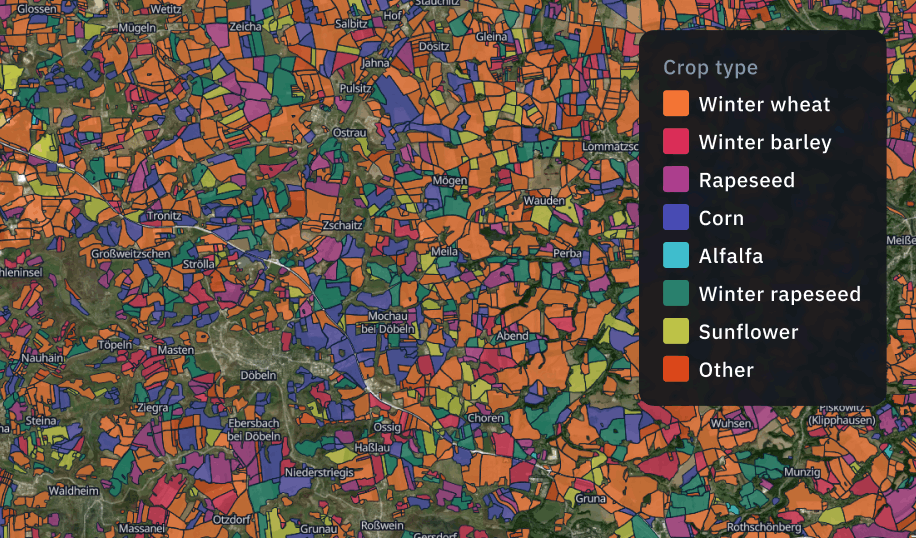The image size is (916, 538).
Task: Click the Corn blue legend swatch
Action: tap(676, 218)
